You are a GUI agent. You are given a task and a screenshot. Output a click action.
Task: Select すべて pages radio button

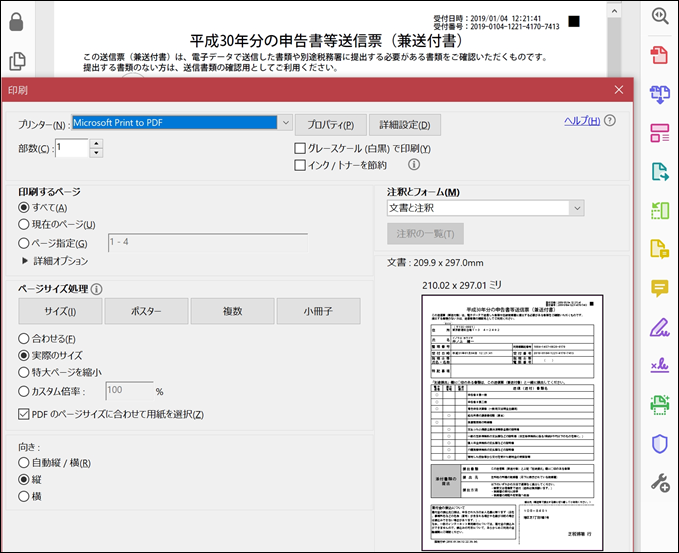pos(24,207)
